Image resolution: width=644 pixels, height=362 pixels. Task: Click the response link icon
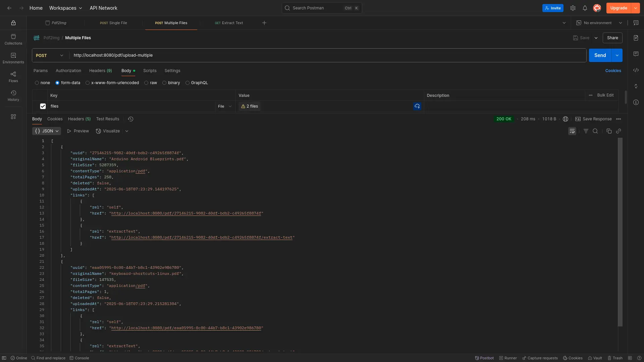point(619,131)
